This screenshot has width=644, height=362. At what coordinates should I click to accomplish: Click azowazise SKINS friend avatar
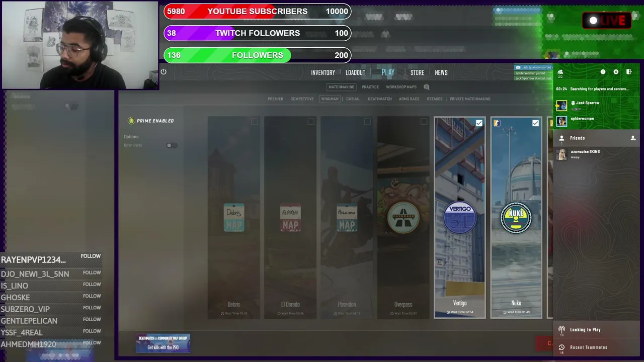561,154
